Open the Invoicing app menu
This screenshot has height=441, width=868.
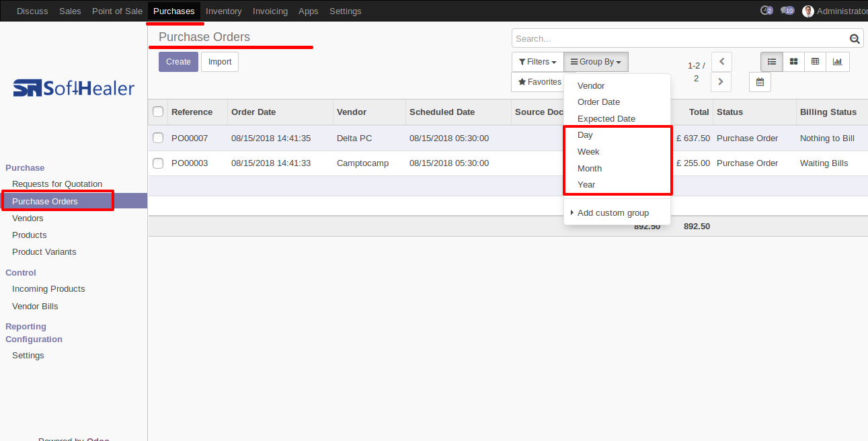click(270, 11)
